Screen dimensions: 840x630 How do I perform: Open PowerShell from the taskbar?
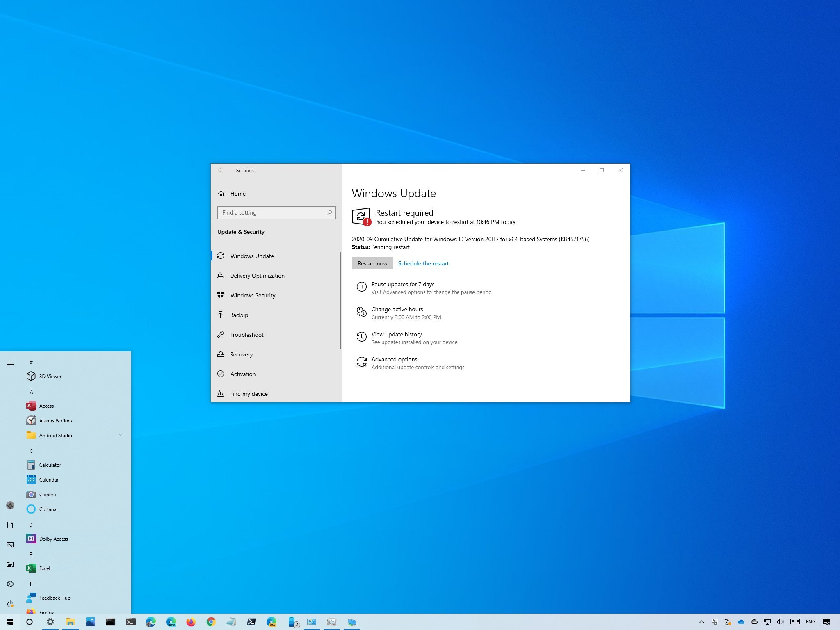click(x=251, y=622)
